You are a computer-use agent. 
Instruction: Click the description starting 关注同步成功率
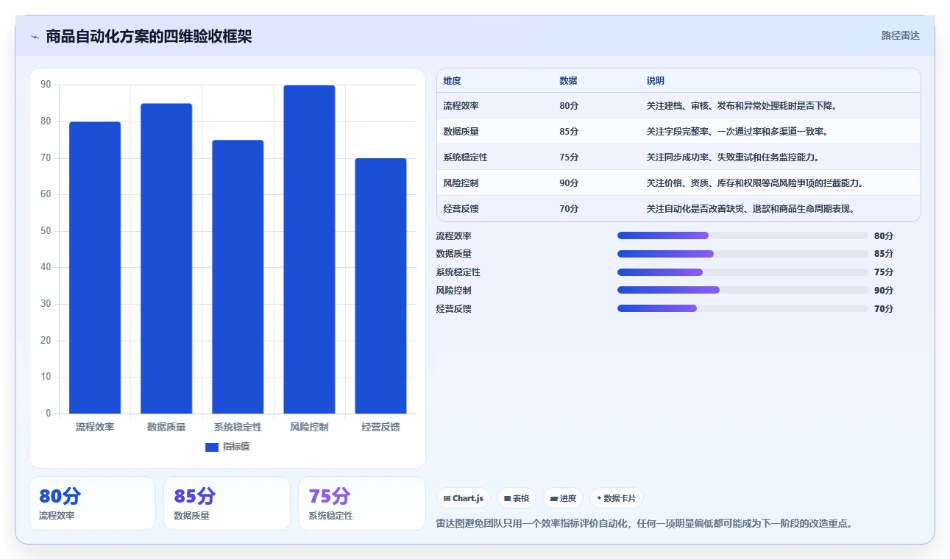tap(733, 157)
